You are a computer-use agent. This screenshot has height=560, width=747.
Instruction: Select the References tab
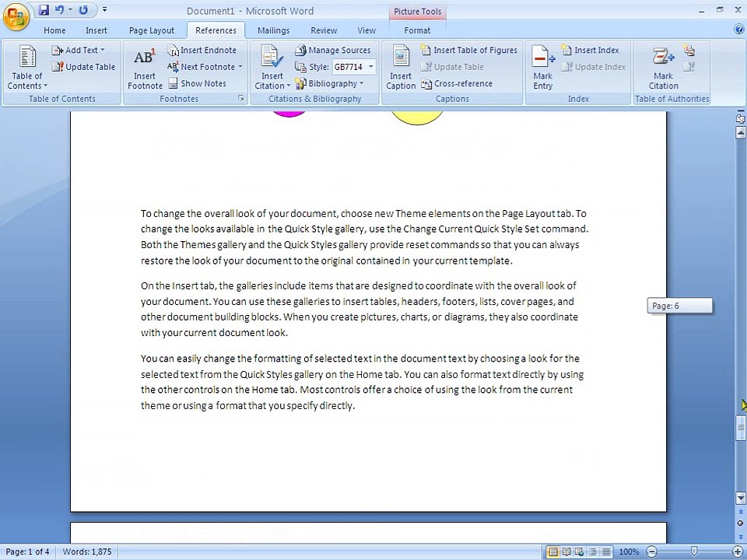tap(216, 30)
